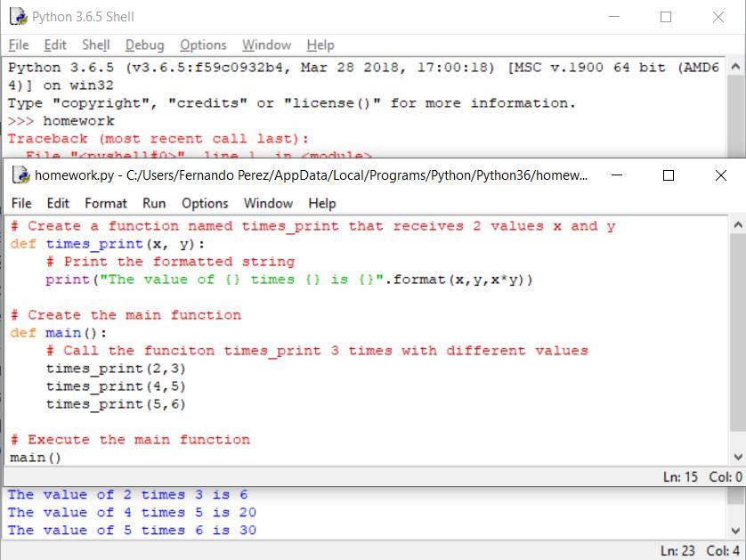Screen dimensions: 746x560
Task: Minimize the Python 3.6.5 Shell window
Action: pyautogui.click(x=614, y=17)
